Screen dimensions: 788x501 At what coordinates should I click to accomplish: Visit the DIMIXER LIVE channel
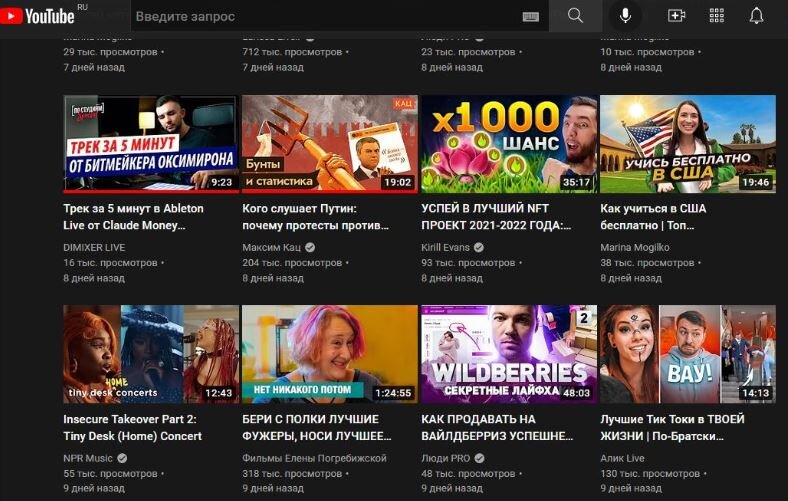94,247
